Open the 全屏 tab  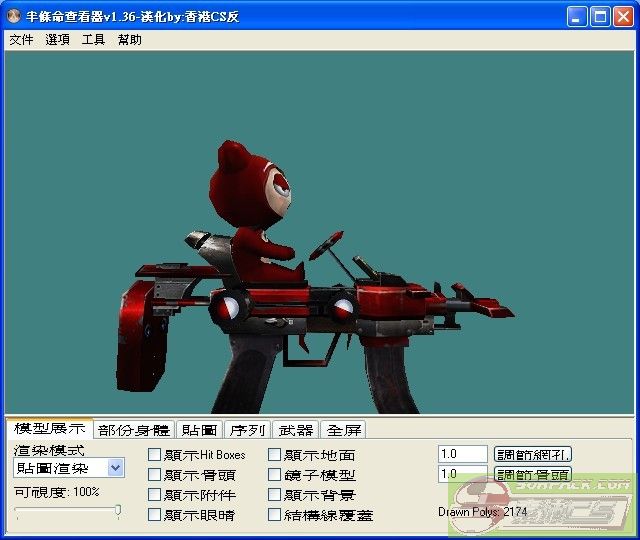coord(344,430)
